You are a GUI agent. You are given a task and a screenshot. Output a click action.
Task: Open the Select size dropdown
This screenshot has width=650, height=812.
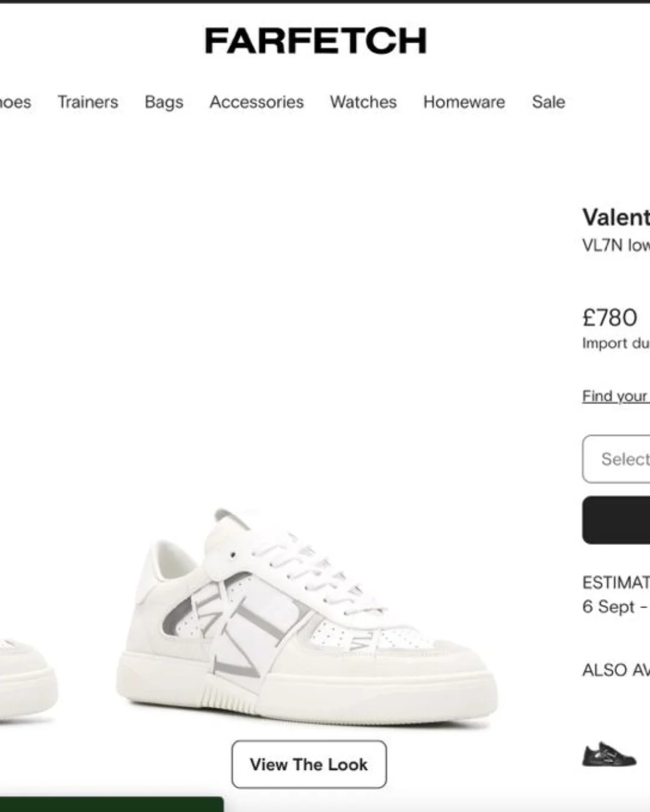pos(616,459)
